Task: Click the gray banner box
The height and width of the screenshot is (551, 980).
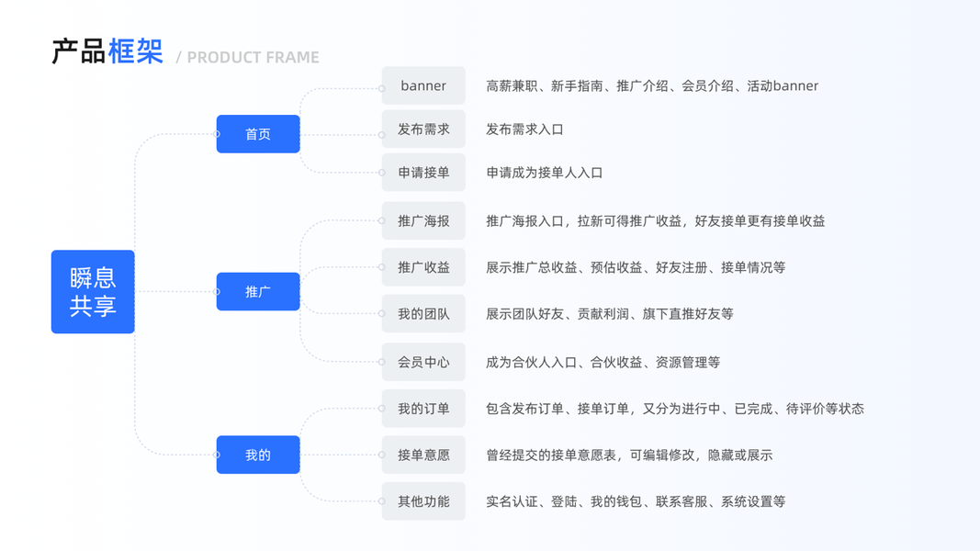Action: 423,85
